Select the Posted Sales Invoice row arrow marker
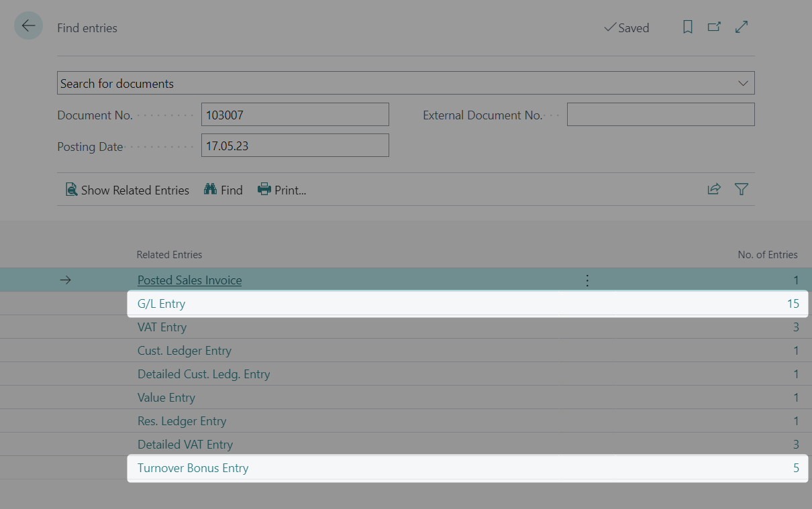The image size is (812, 509). 64,280
